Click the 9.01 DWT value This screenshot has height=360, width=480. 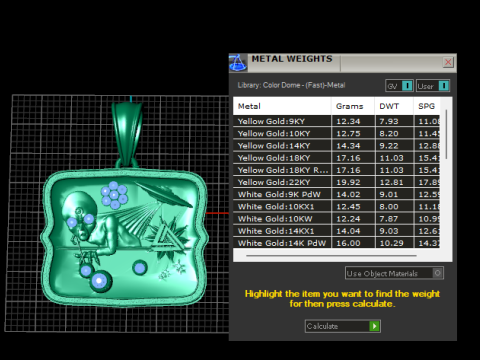pyautogui.click(x=389, y=195)
